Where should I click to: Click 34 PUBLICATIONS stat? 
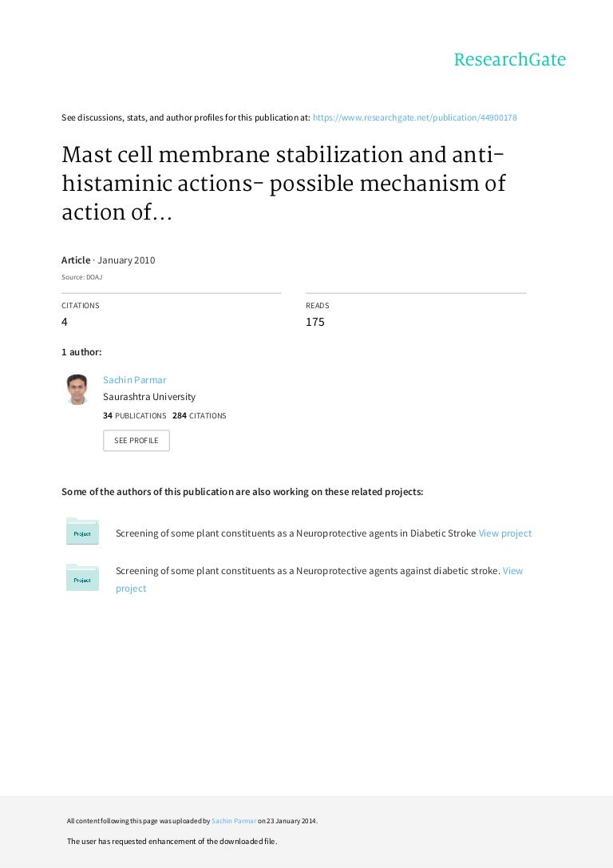click(x=134, y=416)
